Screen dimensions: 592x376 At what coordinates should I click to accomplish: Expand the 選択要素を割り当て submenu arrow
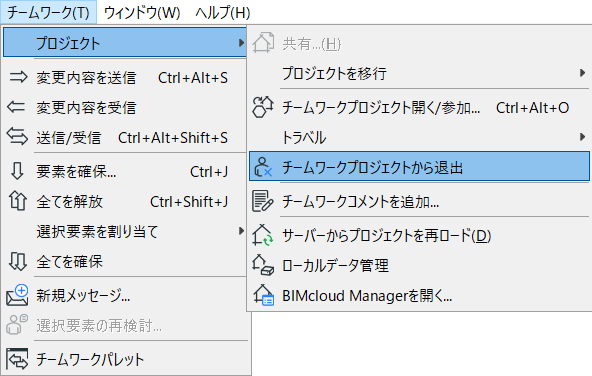tap(241, 231)
